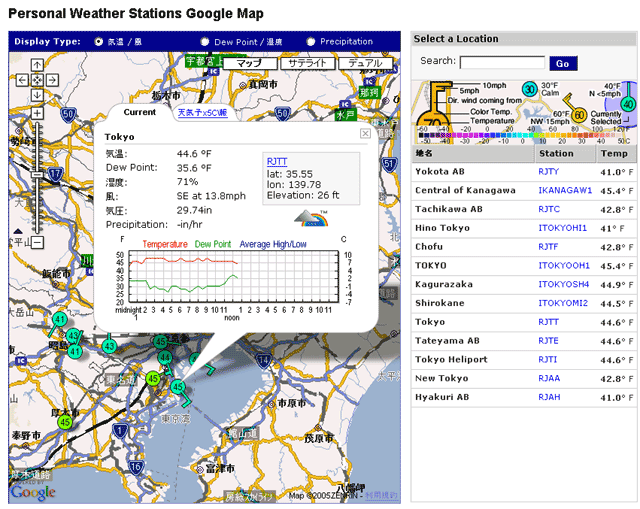
Task: Select Precipitation display type radio
Action: click(x=311, y=42)
